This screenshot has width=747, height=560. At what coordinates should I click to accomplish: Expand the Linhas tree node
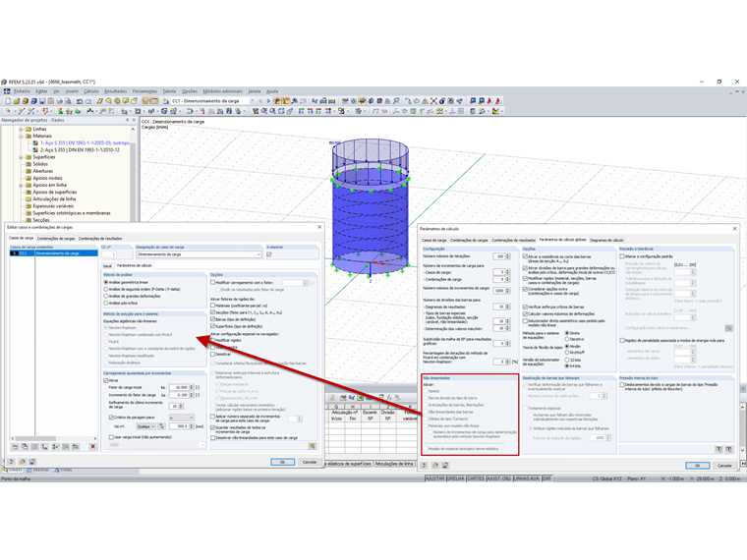pyautogui.click(x=21, y=129)
